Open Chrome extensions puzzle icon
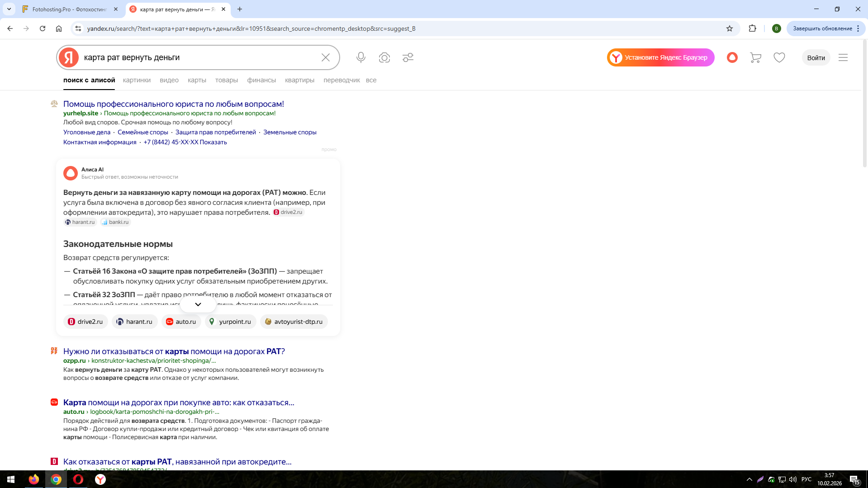Image resolution: width=868 pixels, height=488 pixels. (x=753, y=28)
